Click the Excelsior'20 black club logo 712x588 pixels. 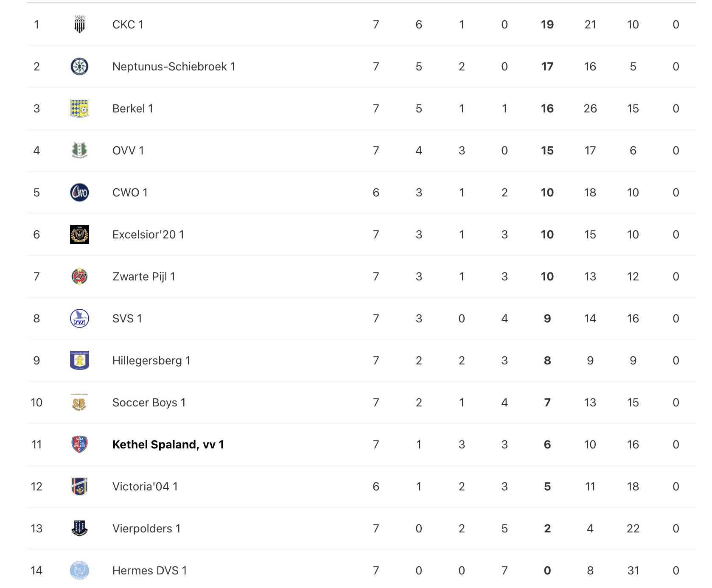point(79,234)
